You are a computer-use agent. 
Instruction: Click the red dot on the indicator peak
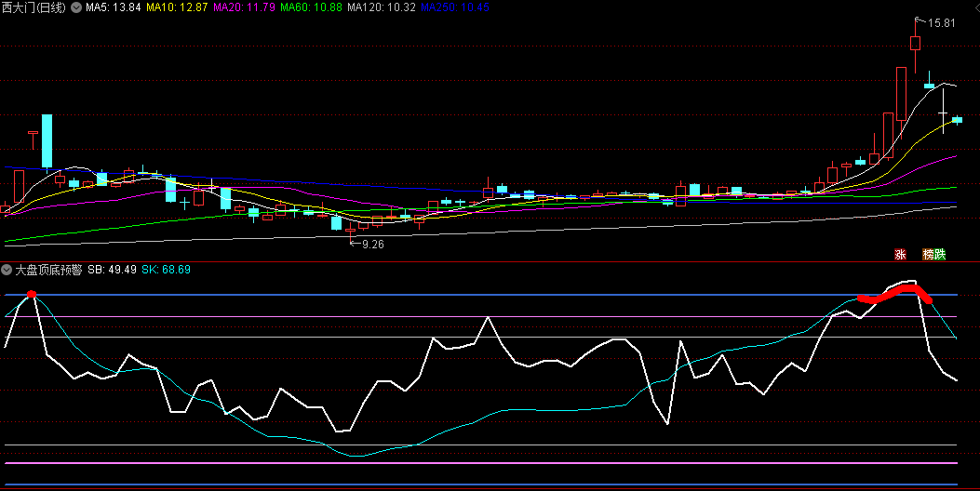32,294
